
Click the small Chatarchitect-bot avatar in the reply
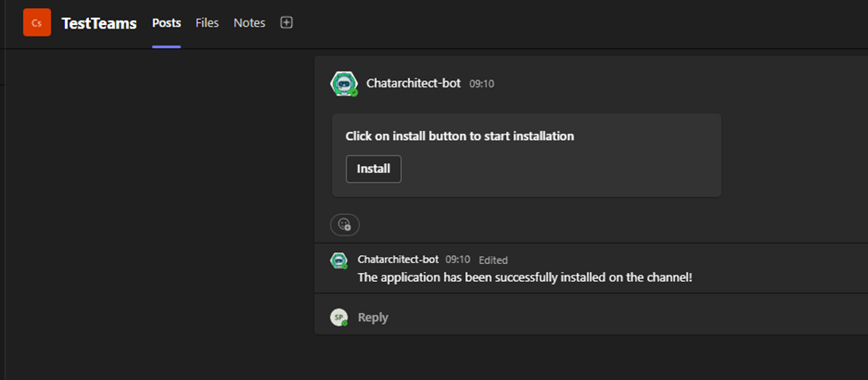click(339, 260)
